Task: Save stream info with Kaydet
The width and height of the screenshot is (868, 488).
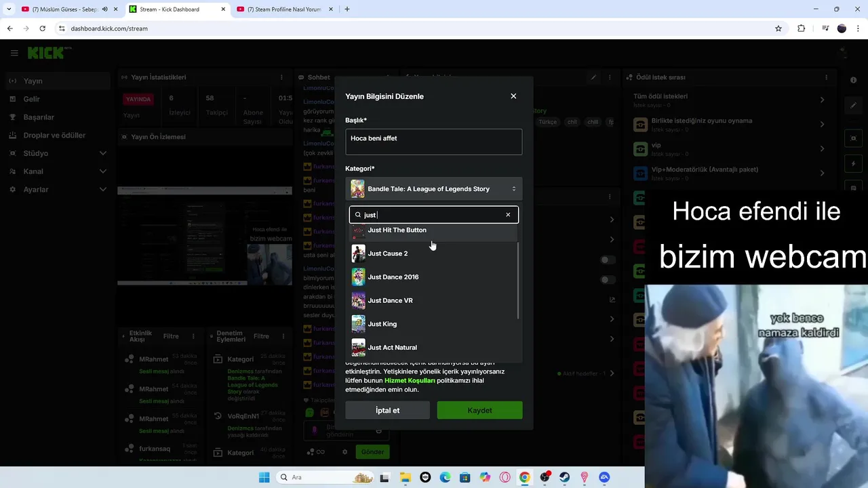Action: click(479, 410)
